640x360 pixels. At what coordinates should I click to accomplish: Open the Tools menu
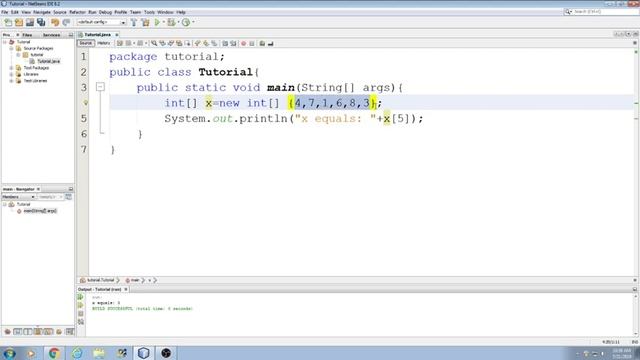[x=149, y=12]
